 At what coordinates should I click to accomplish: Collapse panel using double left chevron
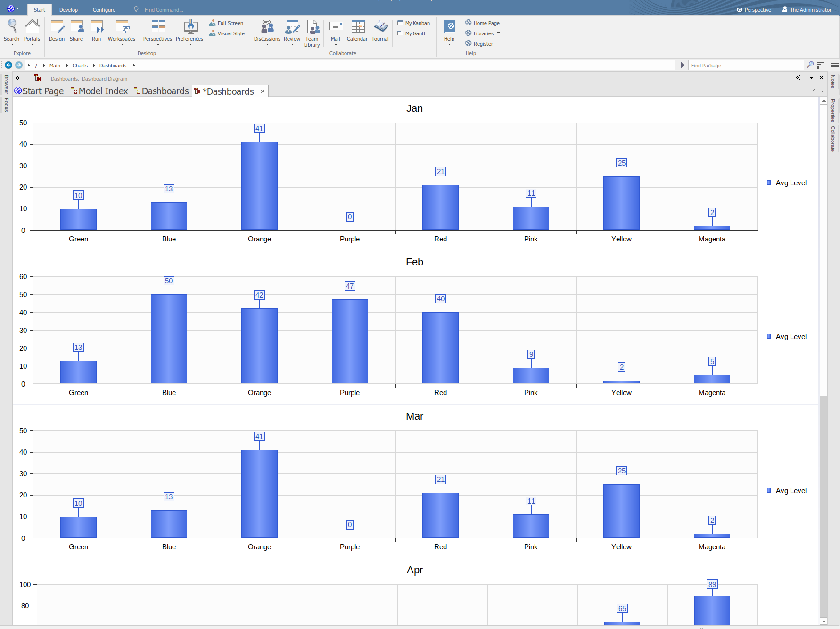point(798,78)
